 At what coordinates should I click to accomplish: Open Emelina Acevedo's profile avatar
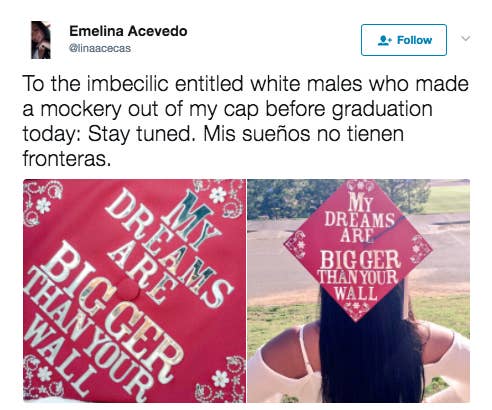pos(41,40)
